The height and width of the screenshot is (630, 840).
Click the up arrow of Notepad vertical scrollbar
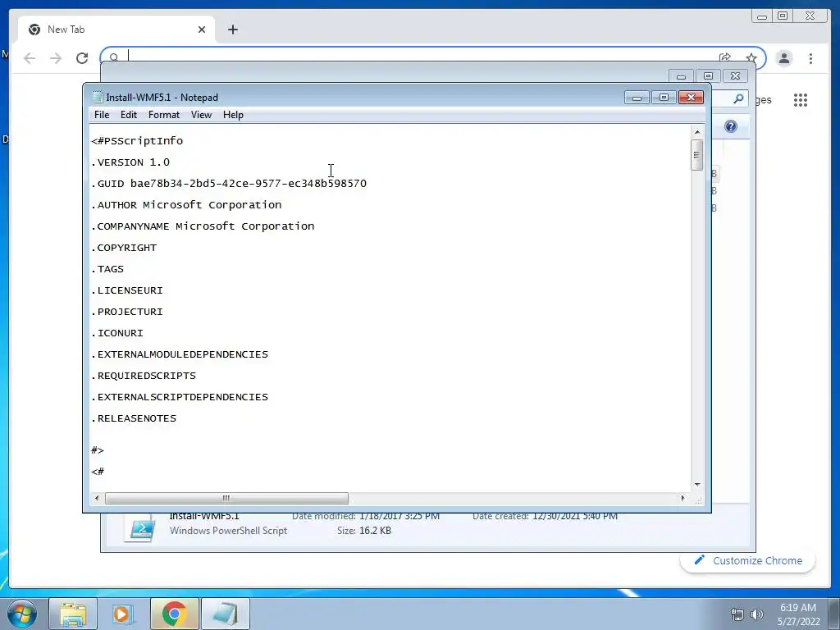pos(697,132)
